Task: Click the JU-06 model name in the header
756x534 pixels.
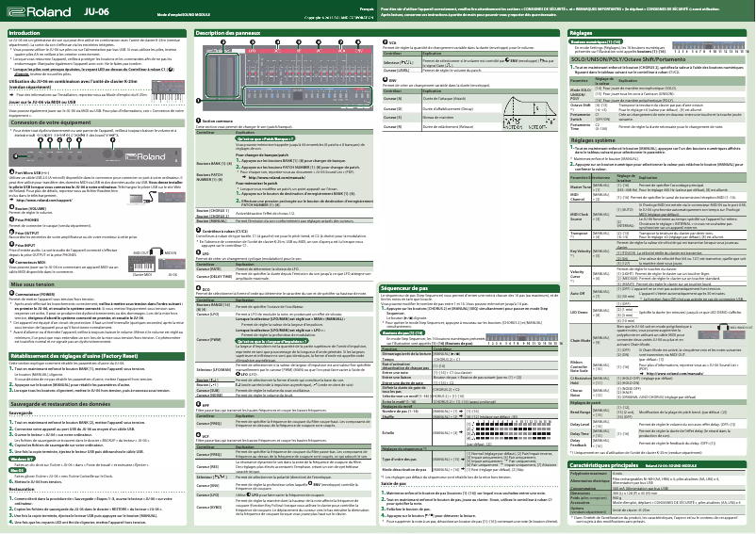Action: click(96, 11)
